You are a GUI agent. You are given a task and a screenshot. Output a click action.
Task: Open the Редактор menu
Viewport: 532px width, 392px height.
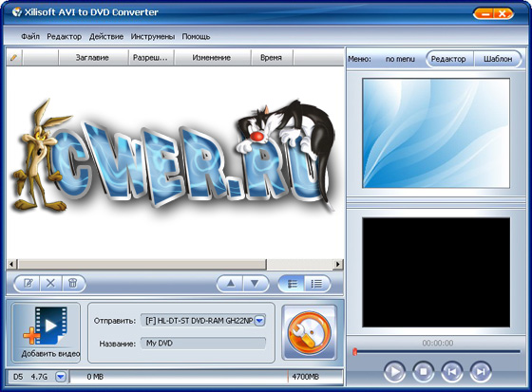[65, 36]
